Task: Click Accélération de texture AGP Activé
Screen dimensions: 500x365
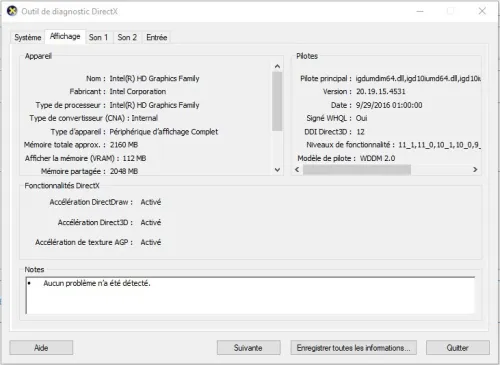Action: (x=151, y=242)
